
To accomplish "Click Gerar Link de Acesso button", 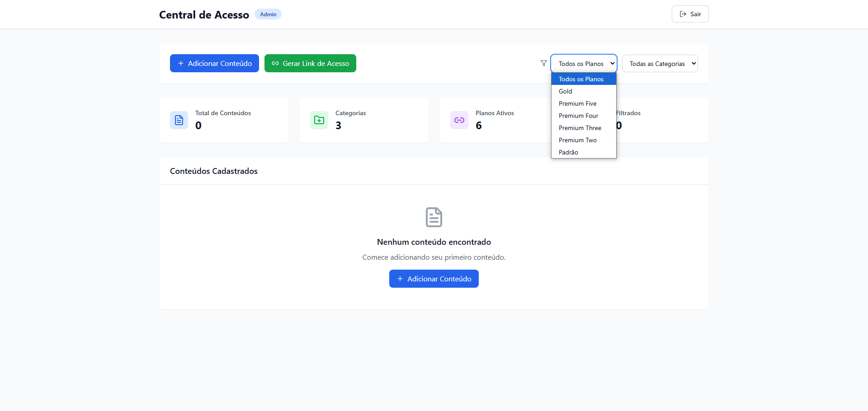I will pos(310,63).
